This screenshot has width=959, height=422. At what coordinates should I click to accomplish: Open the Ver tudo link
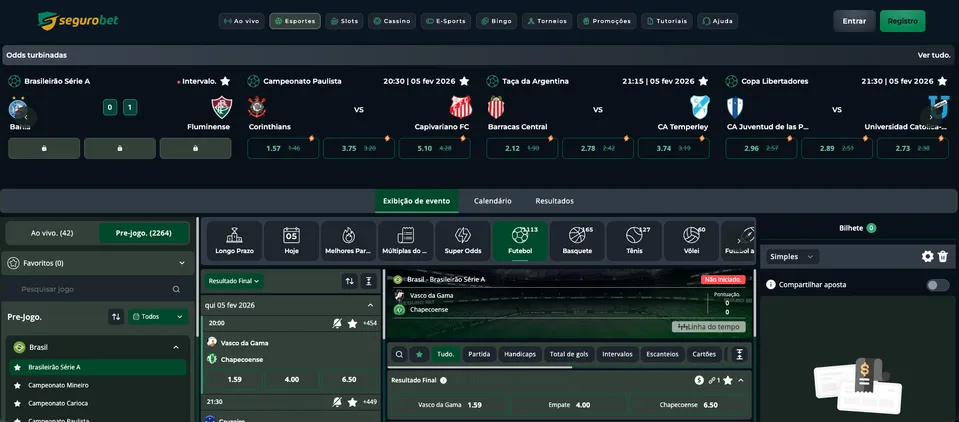pyautogui.click(x=934, y=55)
